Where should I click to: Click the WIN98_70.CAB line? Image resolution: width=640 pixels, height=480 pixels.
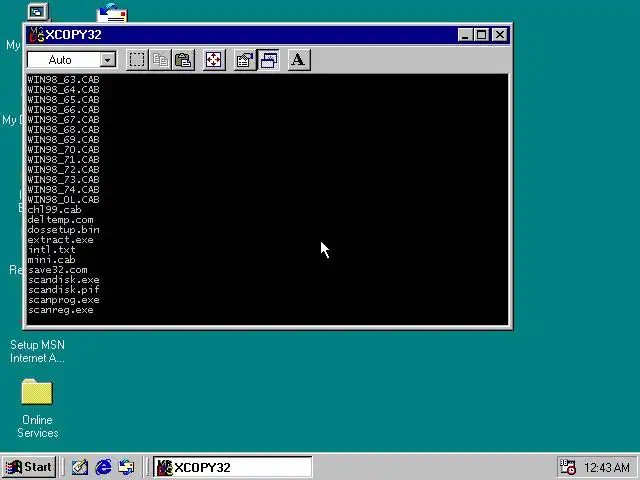point(63,149)
